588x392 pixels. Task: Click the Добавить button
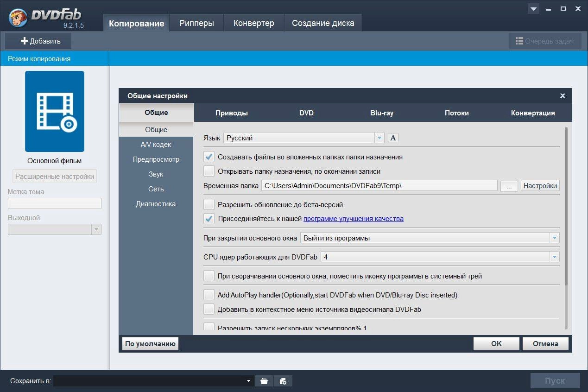coord(38,41)
